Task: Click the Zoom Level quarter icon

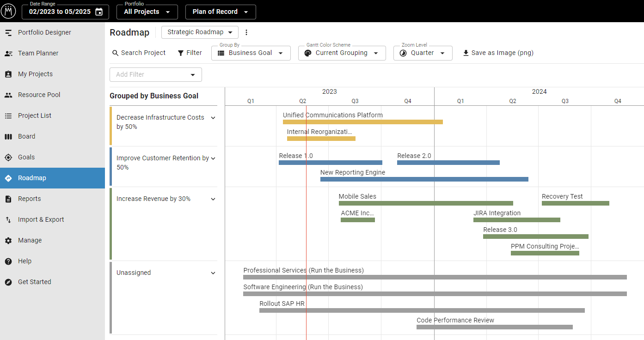Action: (403, 53)
